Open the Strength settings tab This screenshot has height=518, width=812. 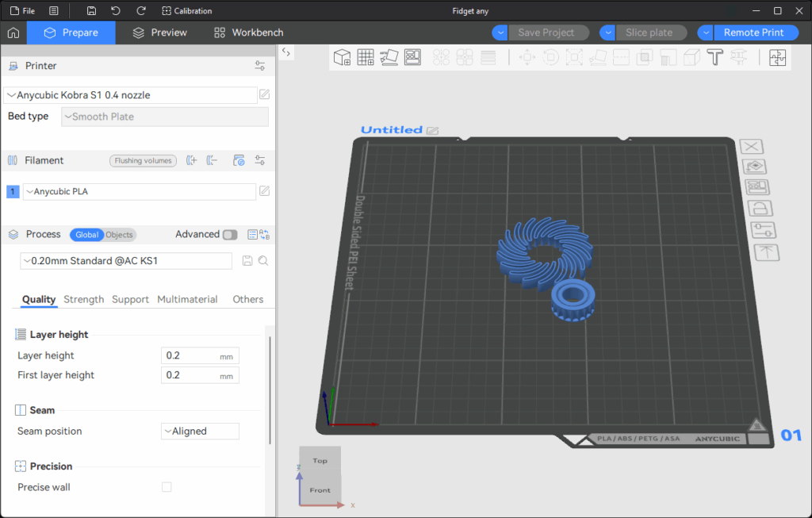coord(83,299)
